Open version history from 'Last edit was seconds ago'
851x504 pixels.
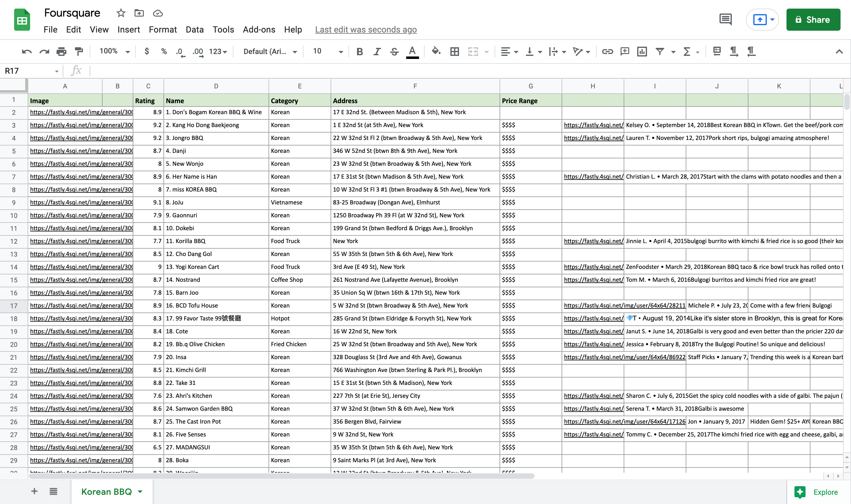point(366,29)
